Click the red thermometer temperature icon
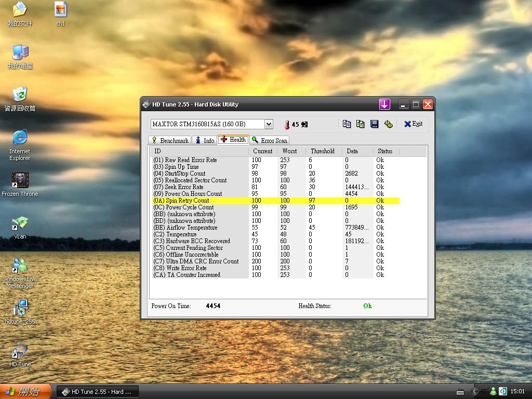The image size is (532, 399). pos(286,125)
